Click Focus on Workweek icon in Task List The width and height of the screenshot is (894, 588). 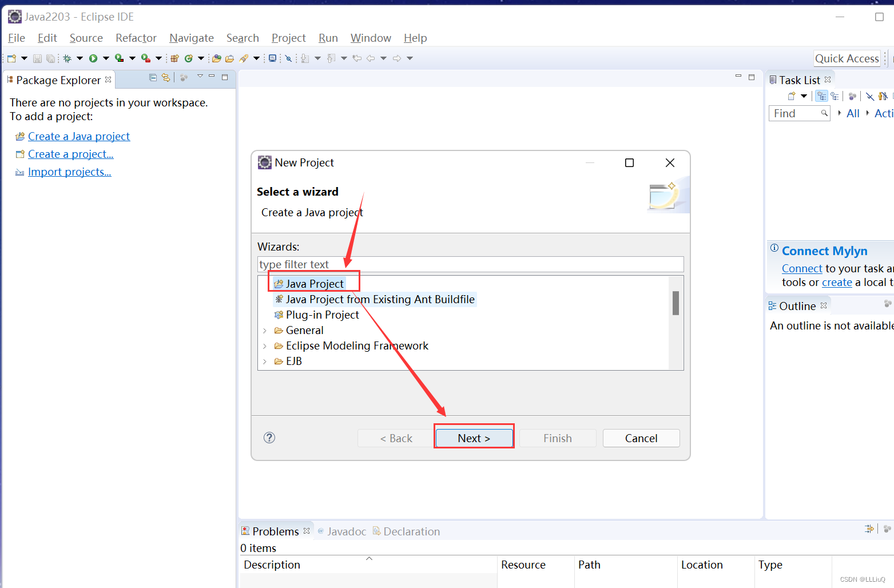[852, 96]
